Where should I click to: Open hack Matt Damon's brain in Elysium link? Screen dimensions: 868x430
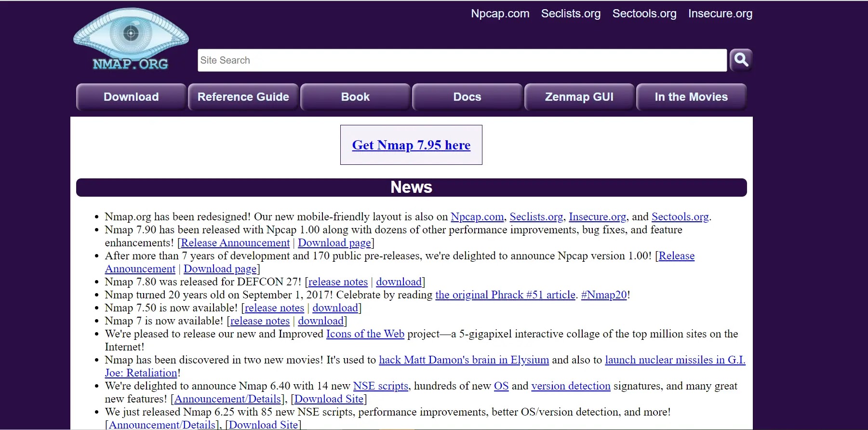coord(464,360)
